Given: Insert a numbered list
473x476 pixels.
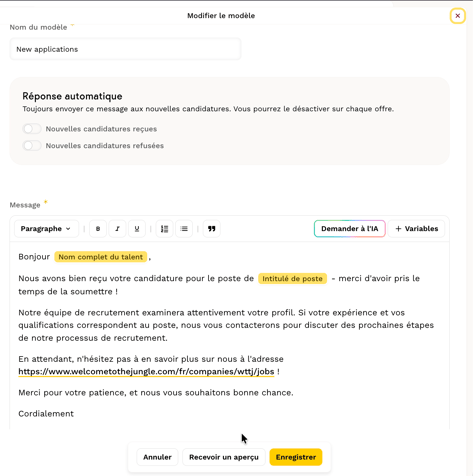Looking at the screenshot, I should (x=164, y=229).
